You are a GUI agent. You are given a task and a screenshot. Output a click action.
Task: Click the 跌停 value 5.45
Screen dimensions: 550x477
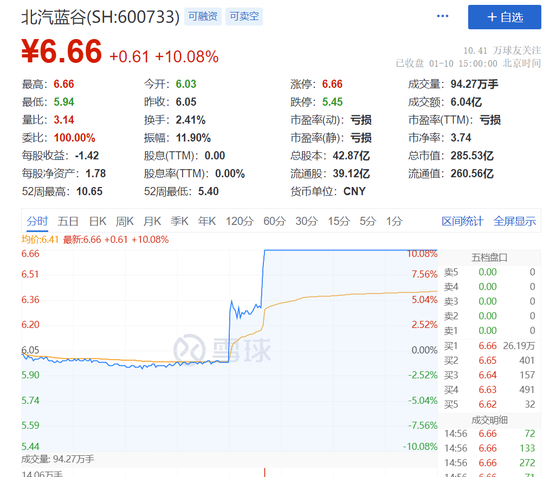tap(332, 102)
